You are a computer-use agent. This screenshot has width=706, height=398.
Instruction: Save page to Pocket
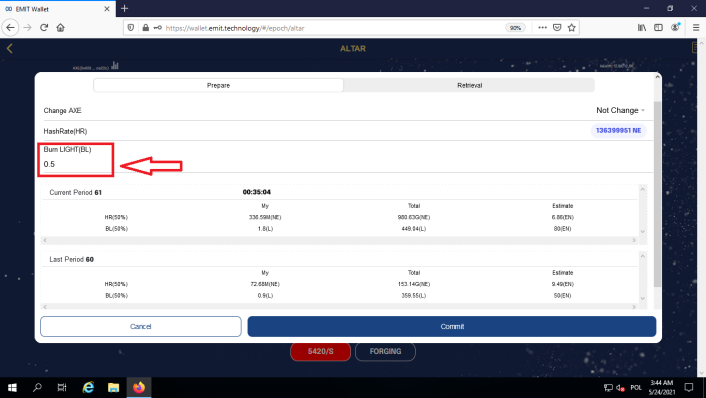point(557,27)
